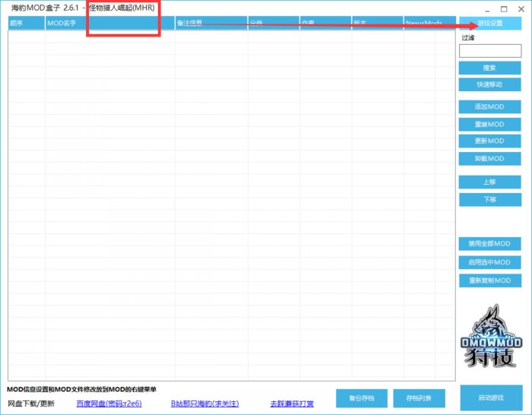This screenshot has width=532, height=415.
Task: Click the DMQWMOD dragon logo
Action: (489, 335)
